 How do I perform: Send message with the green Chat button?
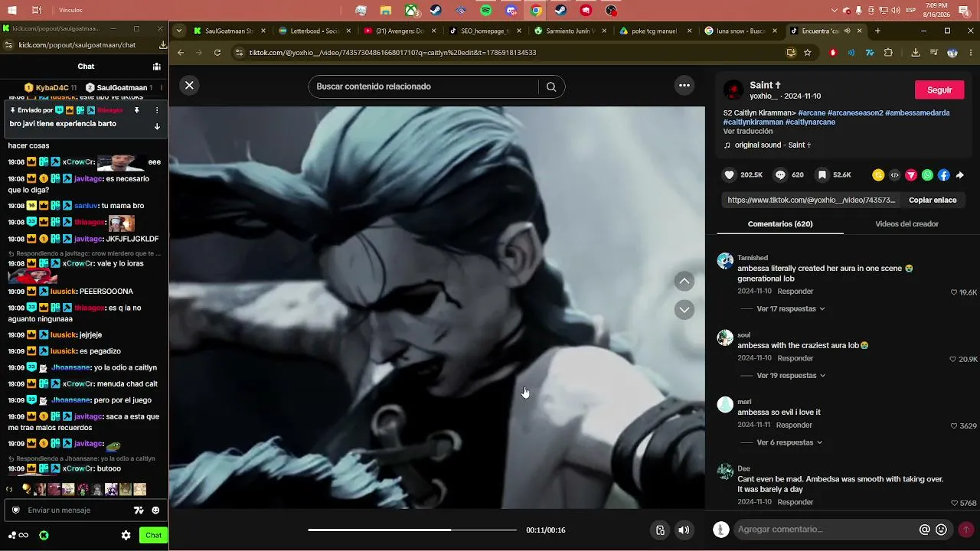click(x=153, y=536)
